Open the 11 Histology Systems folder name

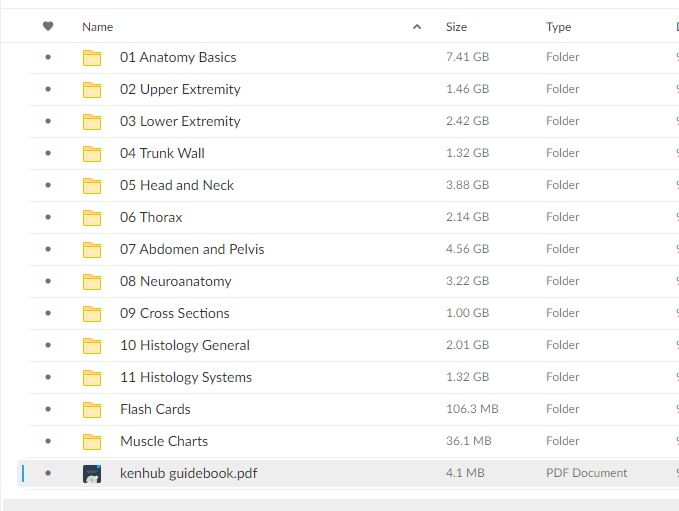tap(186, 378)
